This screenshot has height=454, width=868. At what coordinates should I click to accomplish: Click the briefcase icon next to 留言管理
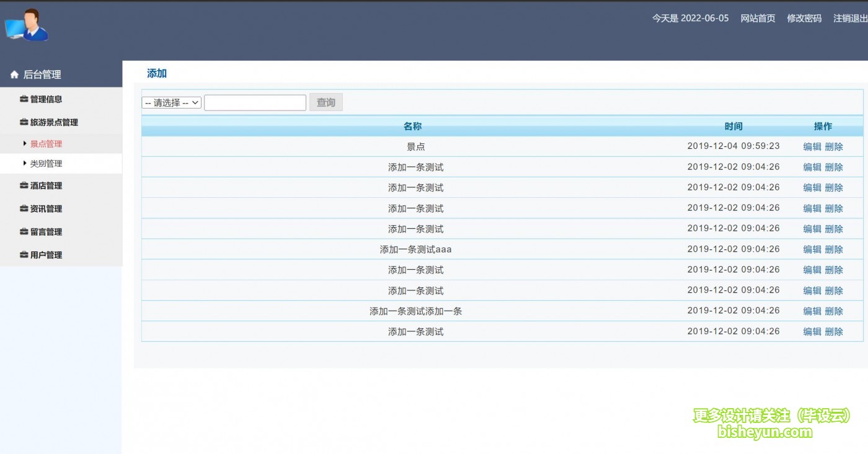click(x=24, y=232)
